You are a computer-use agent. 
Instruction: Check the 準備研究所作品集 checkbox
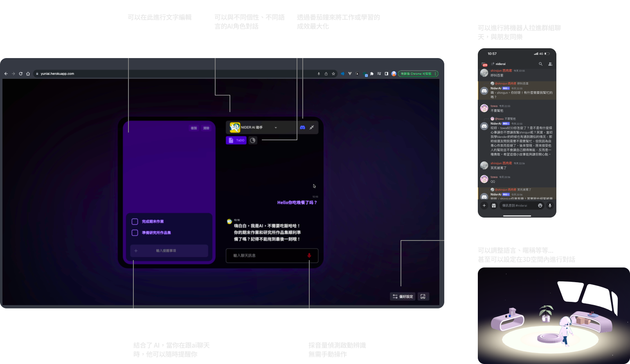(x=135, y=233)
